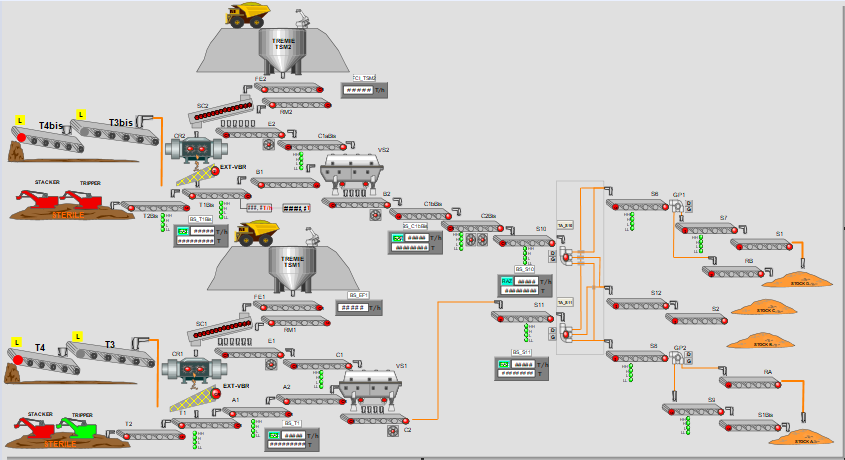
Task: Select the T3bis conveyor
Action: [x=115, y=133]
